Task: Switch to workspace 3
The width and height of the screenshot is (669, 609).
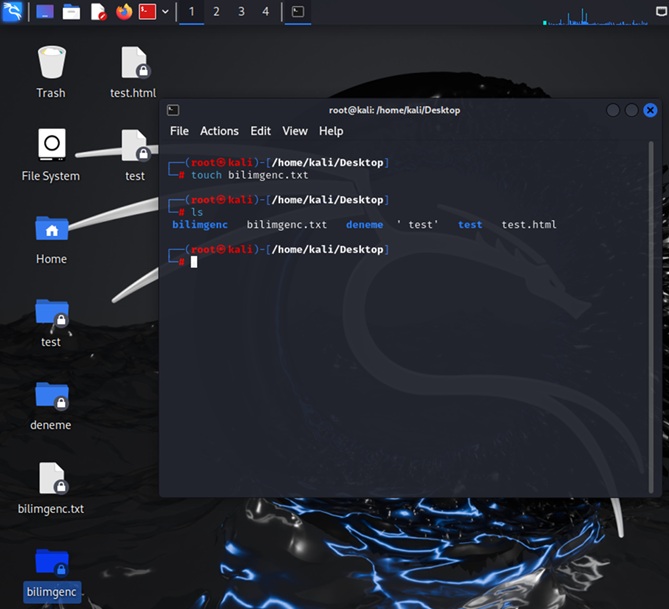Action: 241,12
